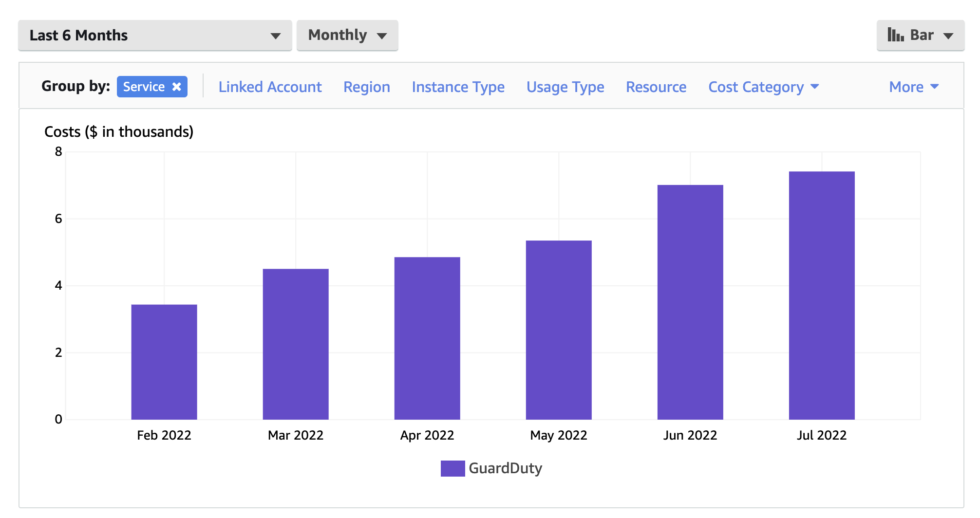Group results by Usage Type

(565, 87)
